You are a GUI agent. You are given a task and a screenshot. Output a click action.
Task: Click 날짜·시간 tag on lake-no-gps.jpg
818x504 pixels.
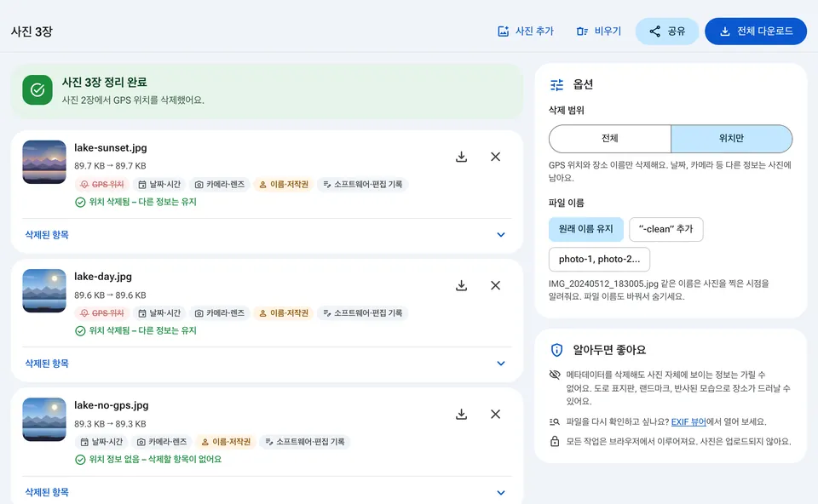tap(101, 442)
